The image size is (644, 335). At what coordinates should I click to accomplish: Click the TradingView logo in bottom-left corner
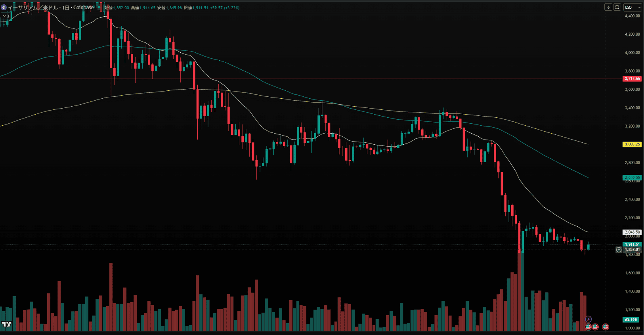[6, 324]
